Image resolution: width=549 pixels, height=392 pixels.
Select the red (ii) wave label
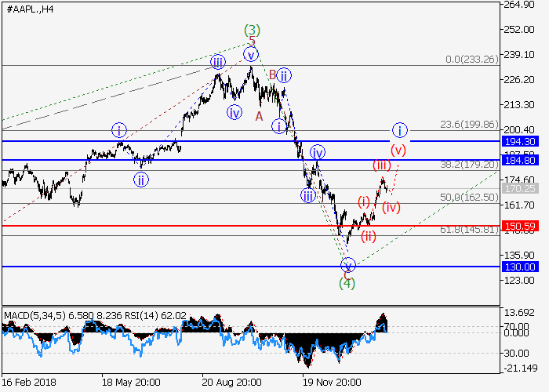[369, 236]
